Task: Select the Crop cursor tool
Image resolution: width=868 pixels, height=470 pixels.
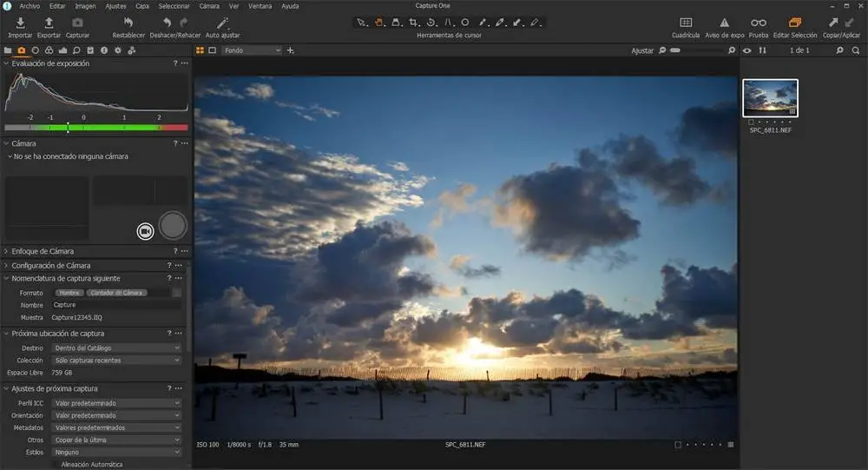Action: [x=413, y=23]
